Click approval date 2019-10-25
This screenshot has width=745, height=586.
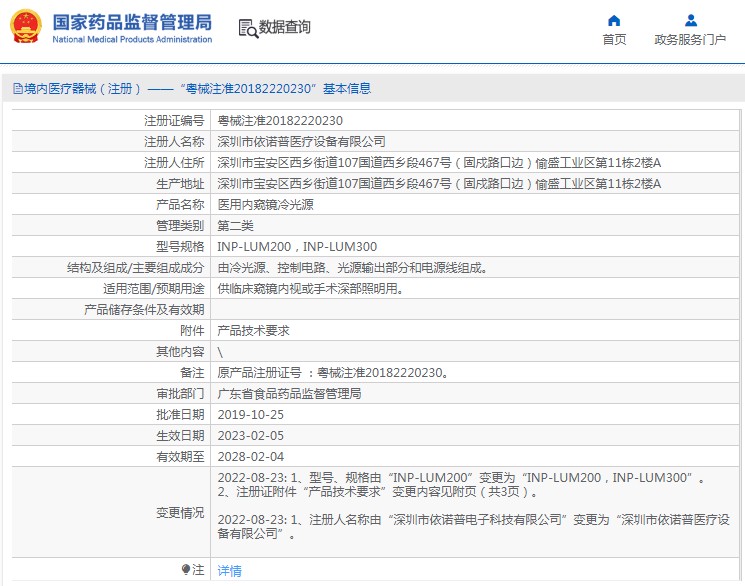pyautogui.click(x=251, y=414)
